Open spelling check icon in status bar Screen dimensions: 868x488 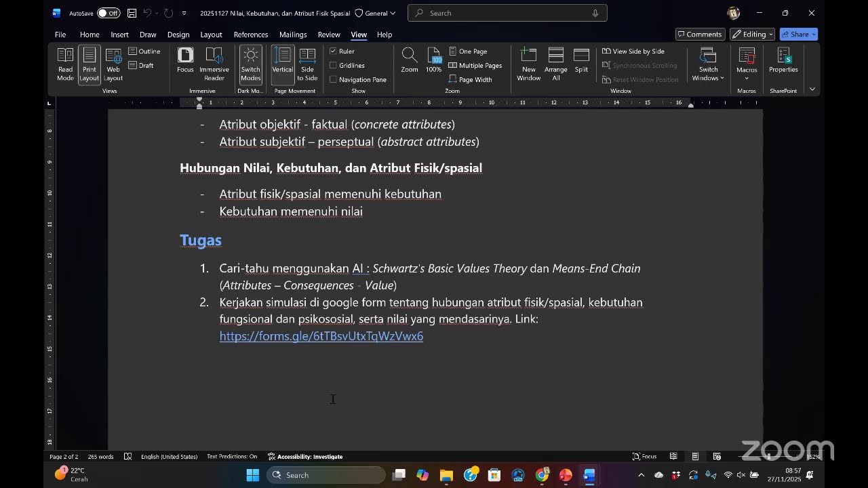point(127,457)
